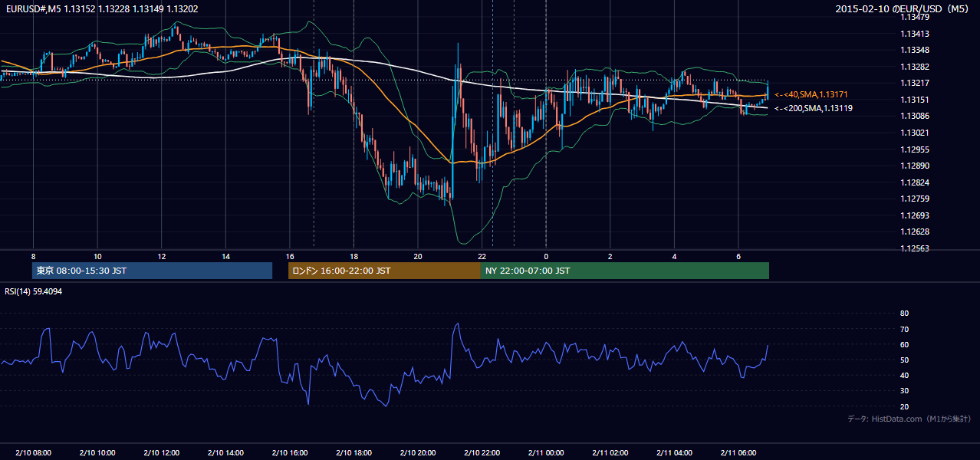
Task: Click RSI scale value 60
Action: pos(904,344)
